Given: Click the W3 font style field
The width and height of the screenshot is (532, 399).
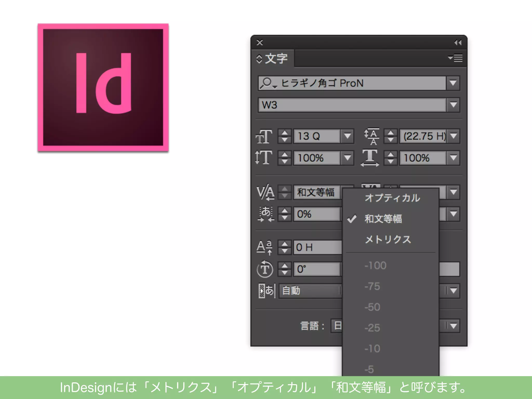Looking at the screenshot, I should coord(352,105).
